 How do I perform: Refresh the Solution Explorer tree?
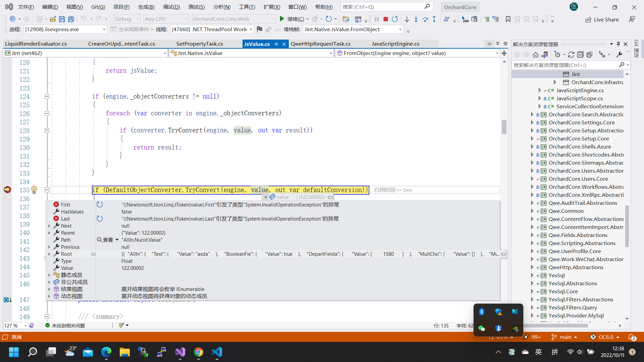(571, 54)
